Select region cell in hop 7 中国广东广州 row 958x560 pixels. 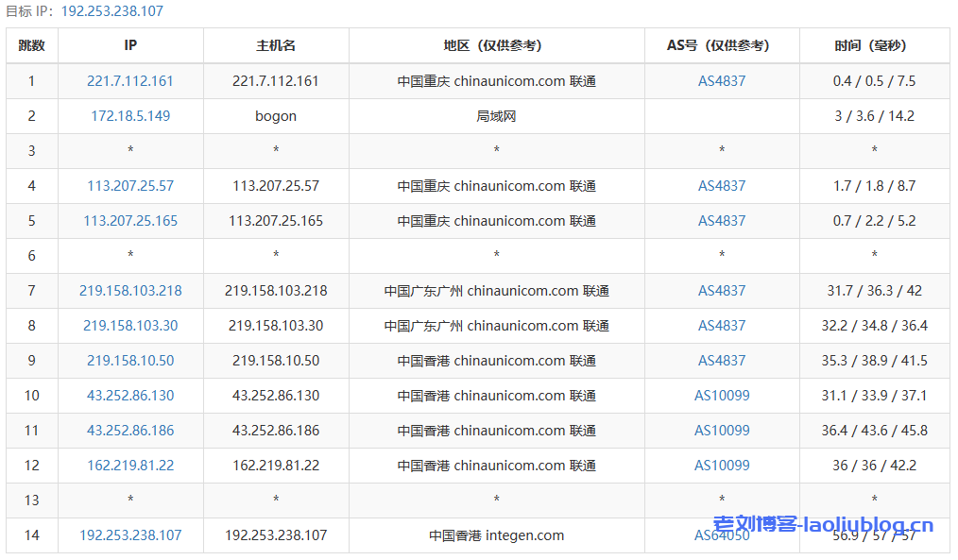point(496,291)
